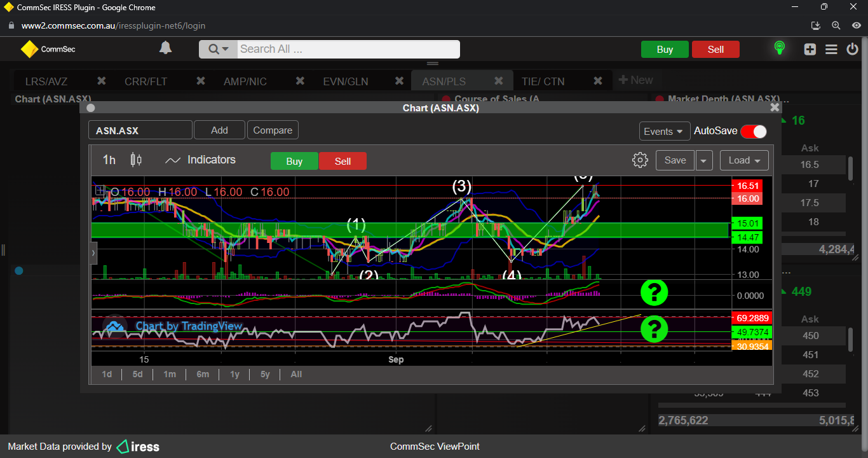Open chart settings gear icon

[x=640, y=160]
